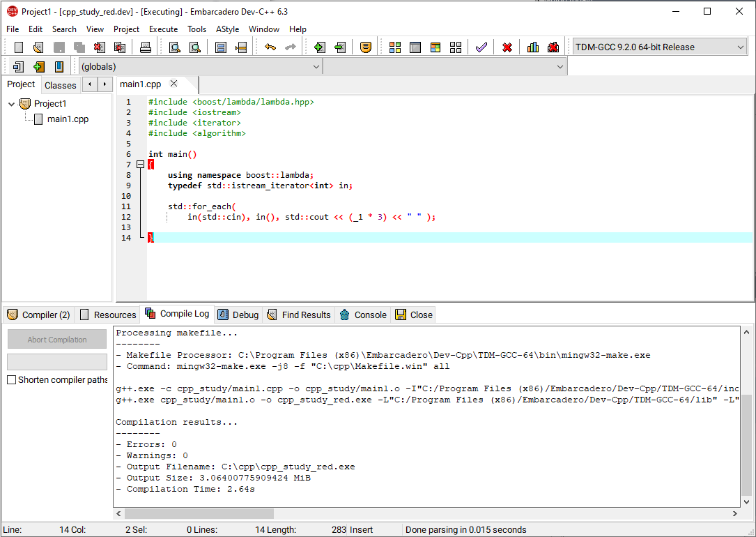
Task: Switch to the Resources tab
Action: click(108, 315)
